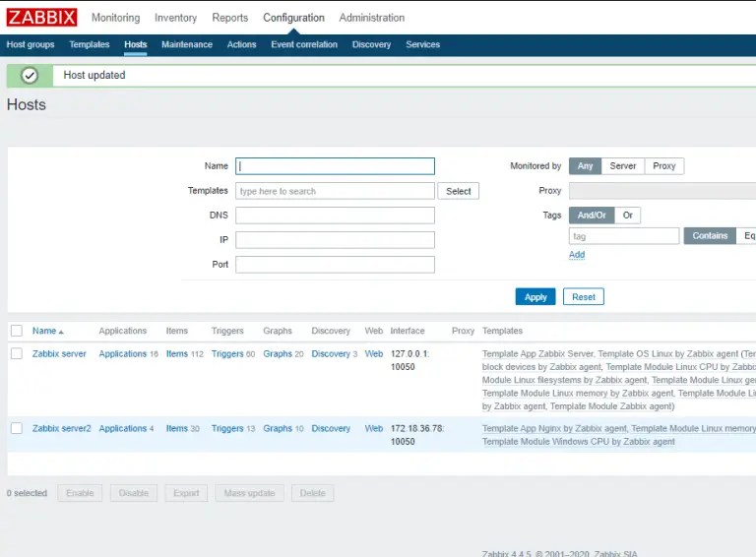Set Monitored by to Proxy
756x557 pixels.
[664, 165]
